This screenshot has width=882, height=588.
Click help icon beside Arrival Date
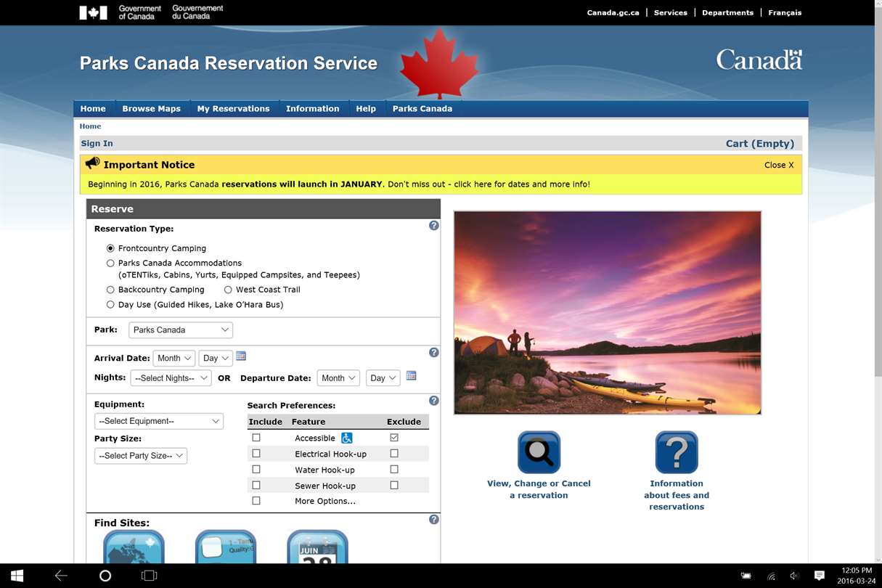click(x=433, y=353)
